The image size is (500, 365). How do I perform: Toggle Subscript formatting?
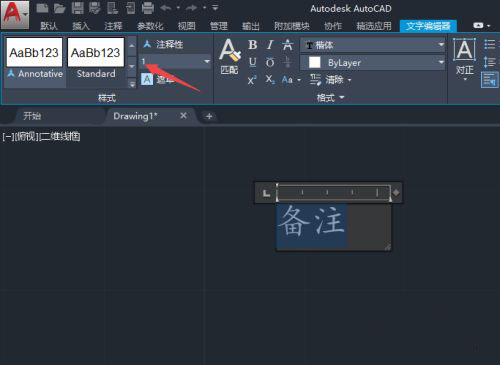270,80
